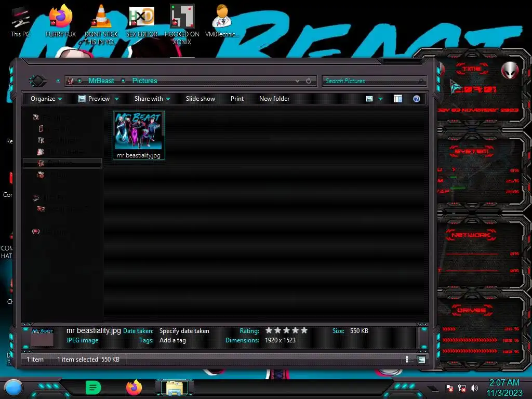This screenshot has width=532, height=399.
Task: Click the magnifier icon in Search Pictures box
Action: tap(421, 81)
